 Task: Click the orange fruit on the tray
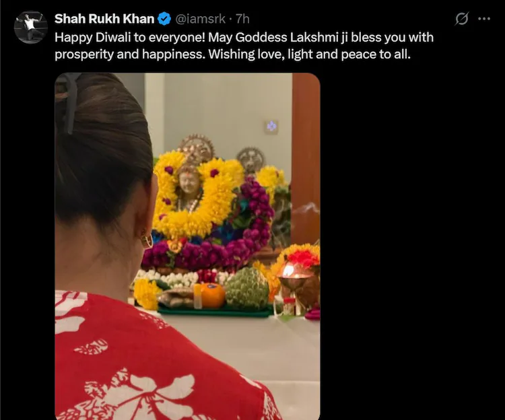pyautogui.click(x=212, y=295)
